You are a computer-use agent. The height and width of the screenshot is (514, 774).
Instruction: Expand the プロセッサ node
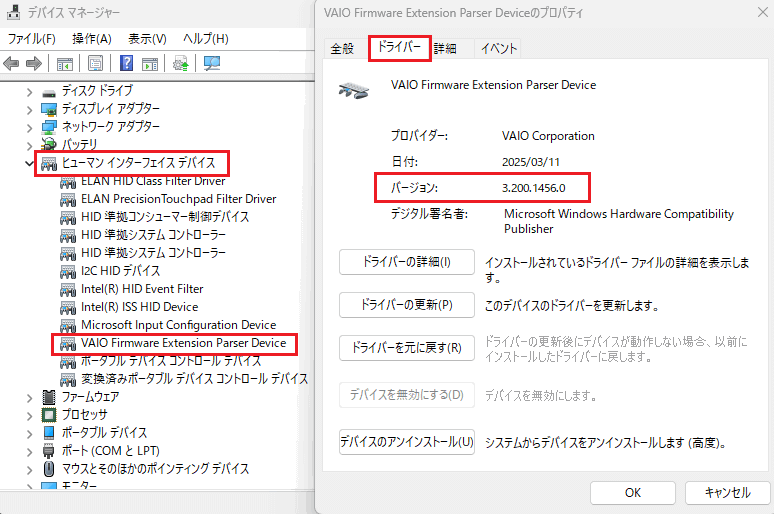pos(29,416)
